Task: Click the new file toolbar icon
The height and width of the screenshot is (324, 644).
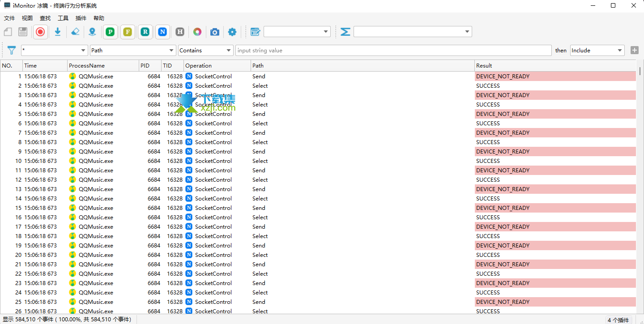Action: [x=8, y=32]
